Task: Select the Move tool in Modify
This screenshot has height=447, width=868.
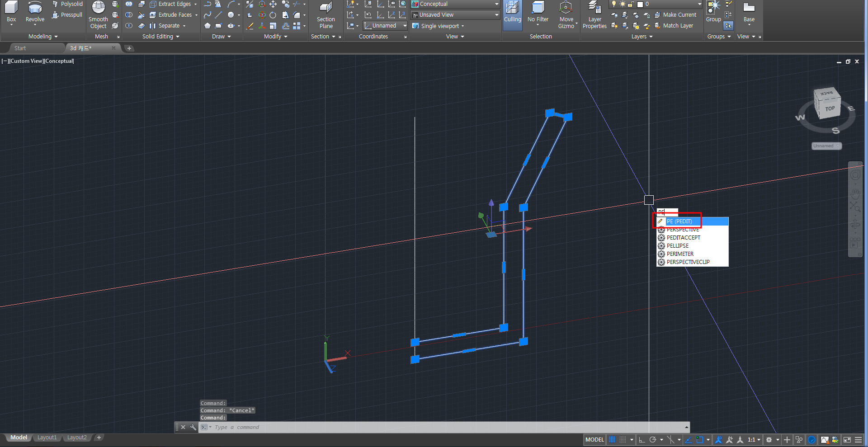Action: 273,4
